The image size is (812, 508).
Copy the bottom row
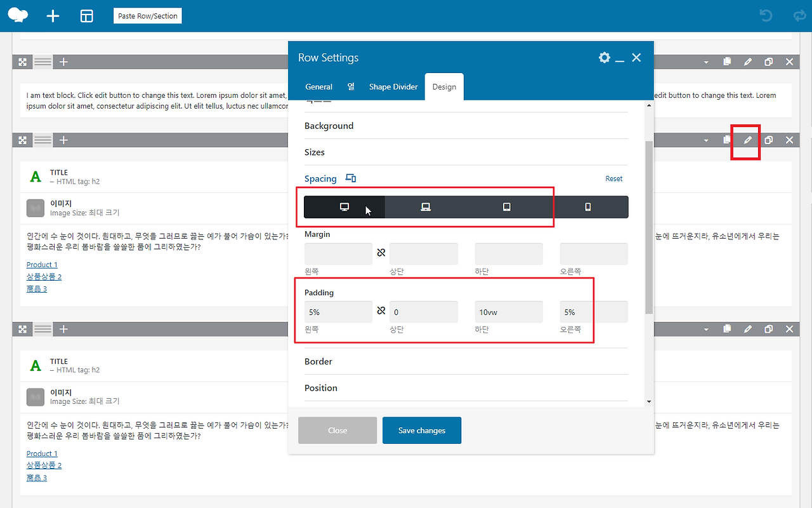727,329
